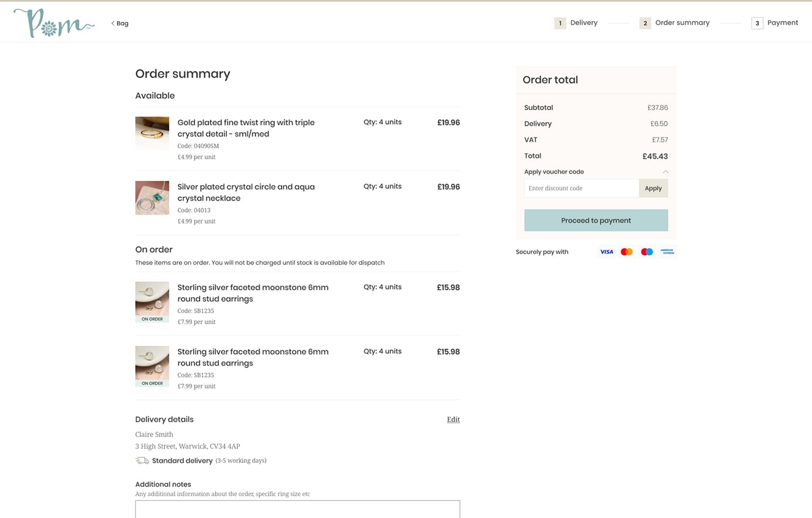
Task: Click the standard delivery truck icon
Action: click(141, 460)
